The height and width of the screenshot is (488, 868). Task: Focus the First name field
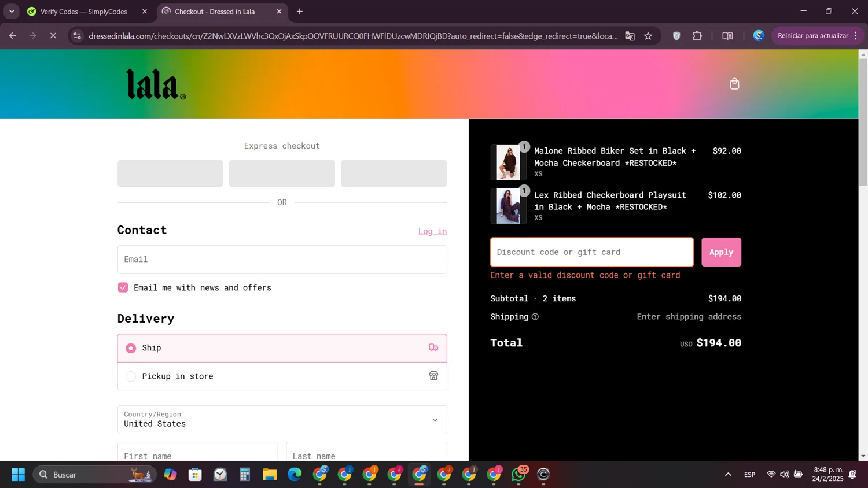[197, 452]
